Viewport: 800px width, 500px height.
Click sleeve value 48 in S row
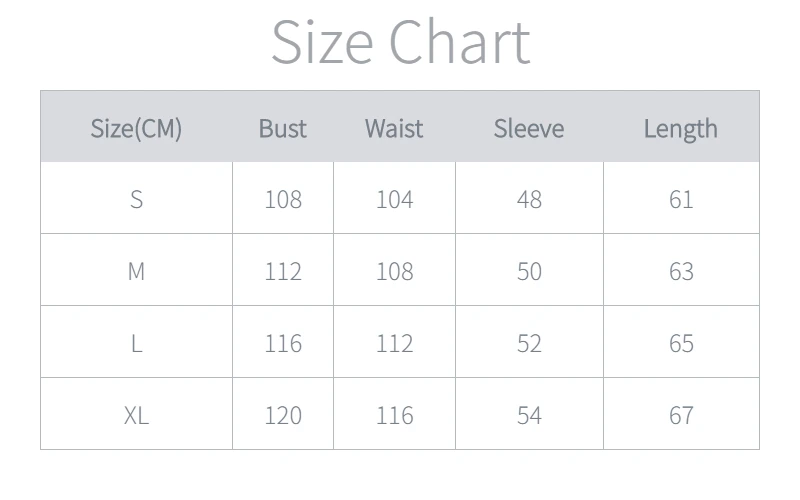(x=529, y=199)
